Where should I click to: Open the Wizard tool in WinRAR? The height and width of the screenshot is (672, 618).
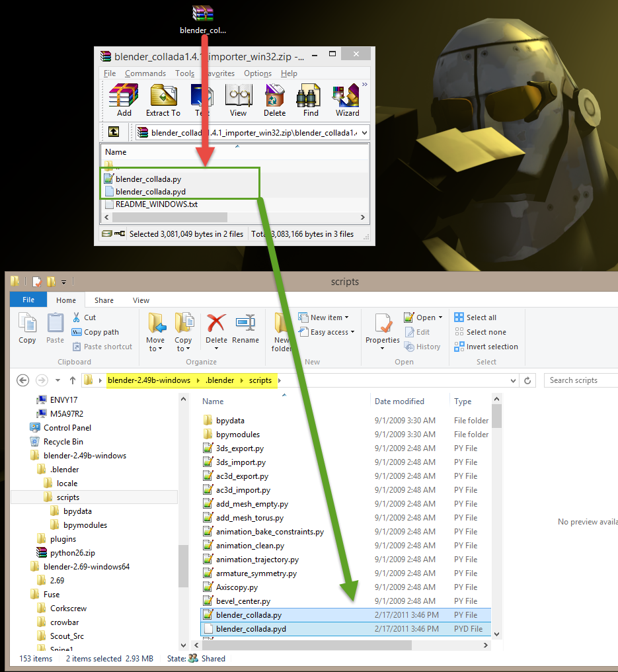pos(347,100)
